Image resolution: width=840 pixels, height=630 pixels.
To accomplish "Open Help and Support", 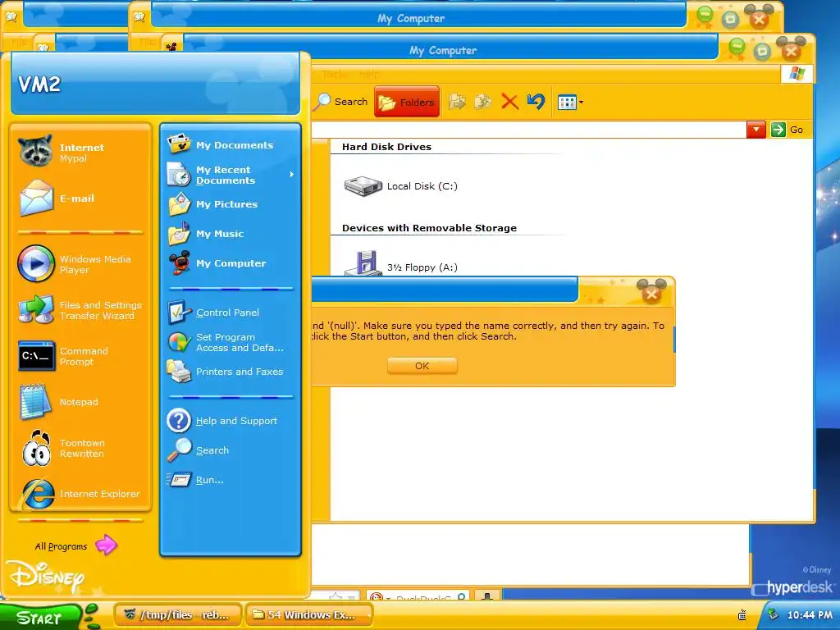I will point(231,421).
